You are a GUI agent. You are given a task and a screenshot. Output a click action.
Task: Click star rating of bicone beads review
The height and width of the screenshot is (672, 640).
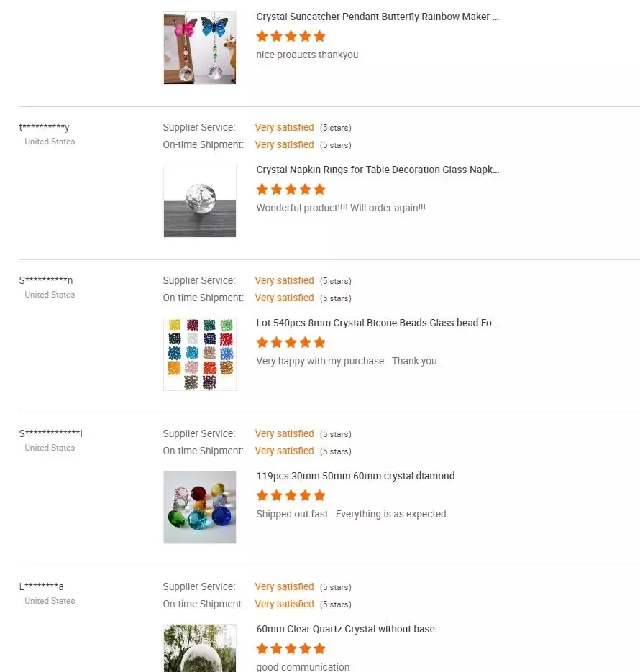(x=291, y=342)
